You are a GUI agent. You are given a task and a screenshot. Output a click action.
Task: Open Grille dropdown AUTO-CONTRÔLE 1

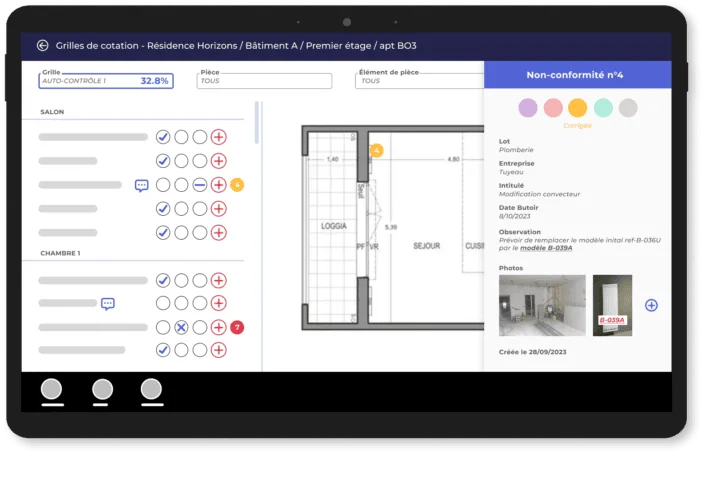pos(106,81)
